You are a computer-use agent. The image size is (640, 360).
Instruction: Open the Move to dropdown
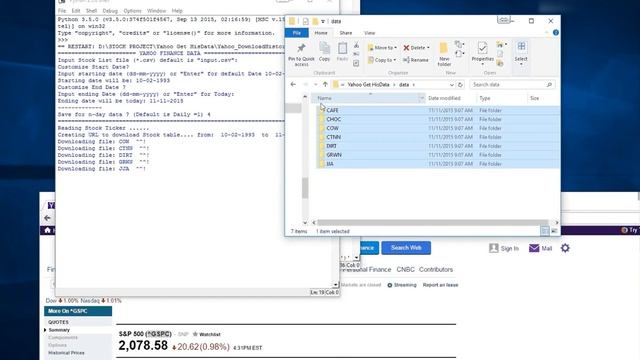click(x=382, y=48)
